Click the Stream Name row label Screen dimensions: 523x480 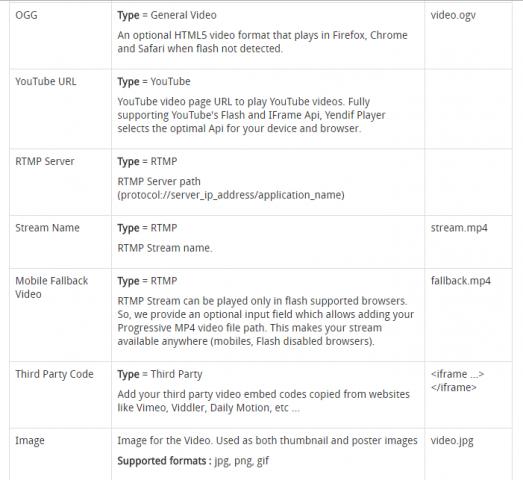tap(47, 227)
